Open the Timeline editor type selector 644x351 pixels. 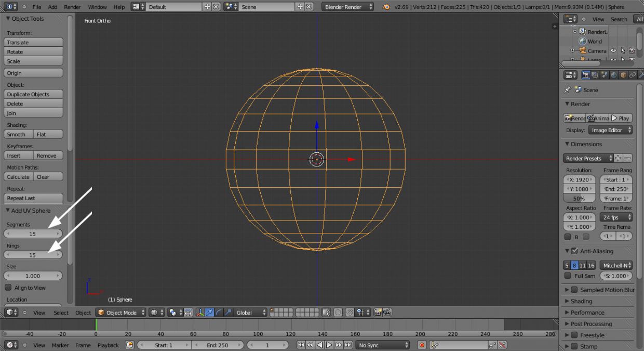tap(11, 345)
